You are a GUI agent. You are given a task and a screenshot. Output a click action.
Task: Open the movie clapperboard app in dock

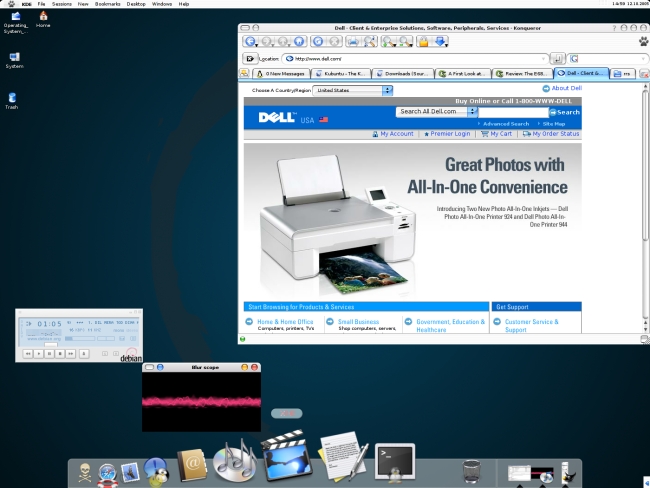286,456
